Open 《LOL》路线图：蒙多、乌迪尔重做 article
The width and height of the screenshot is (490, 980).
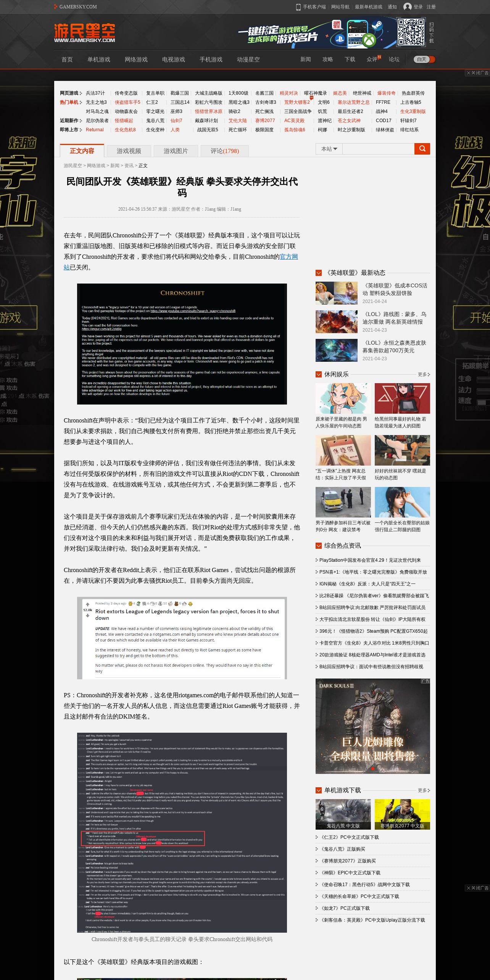395,318
